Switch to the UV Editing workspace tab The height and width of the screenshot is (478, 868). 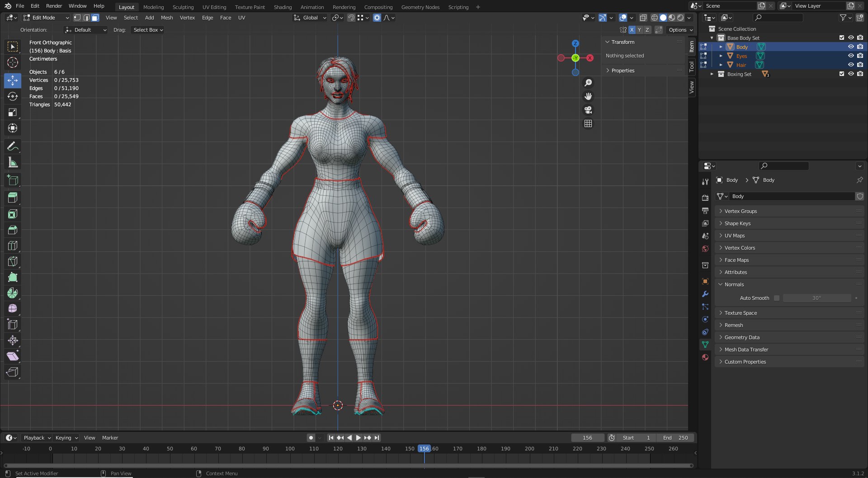click(214, 7)
